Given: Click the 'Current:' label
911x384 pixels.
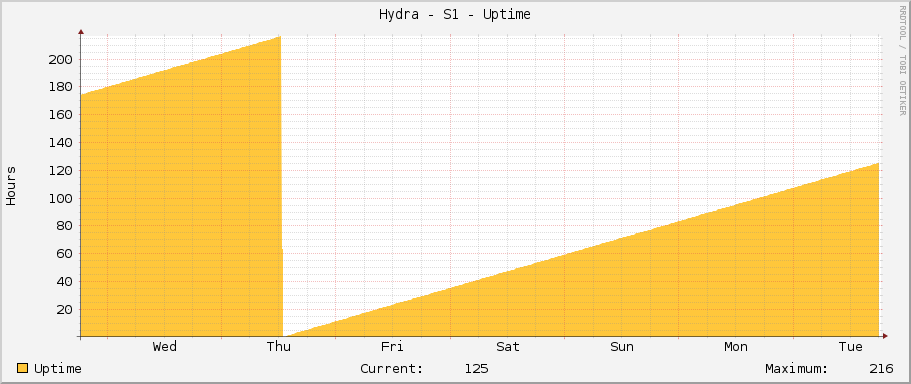Looking at the screenshot, I should pyautogui.click(x=392, y=369).
